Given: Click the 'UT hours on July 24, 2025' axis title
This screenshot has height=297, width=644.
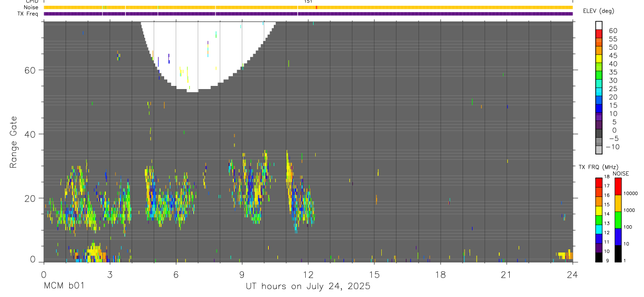Looking at the screenshot, I should pyautogui.click(x=308, y=286).
